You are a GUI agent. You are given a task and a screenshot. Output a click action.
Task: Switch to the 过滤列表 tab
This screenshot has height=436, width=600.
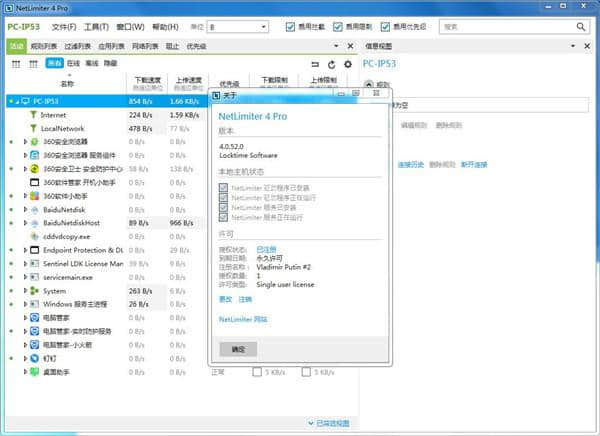pos(82,46)
